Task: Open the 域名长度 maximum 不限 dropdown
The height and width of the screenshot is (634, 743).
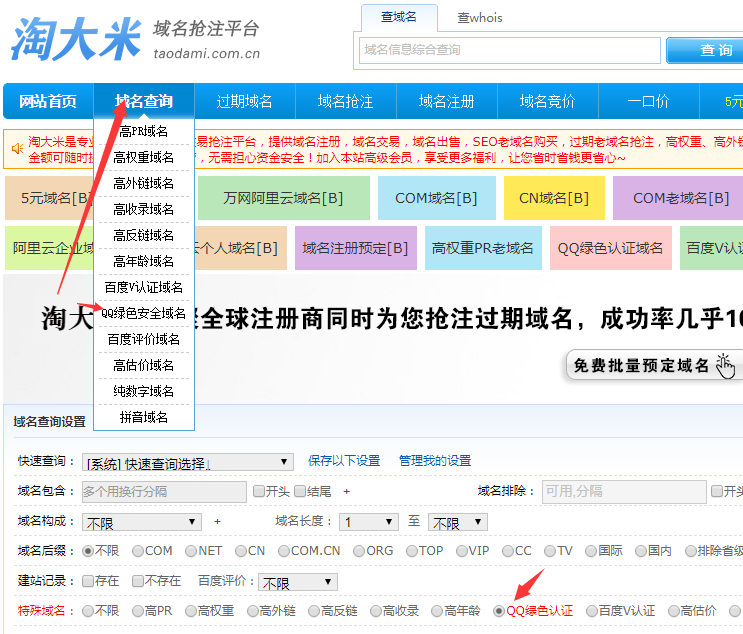Action: tap(458, 522)
